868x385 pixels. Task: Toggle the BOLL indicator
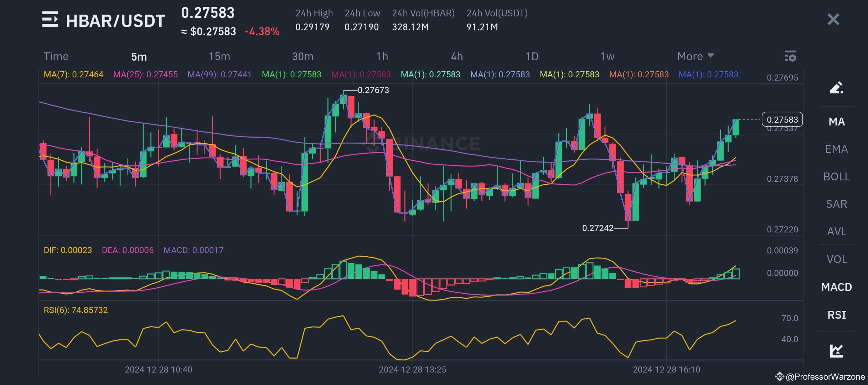click(836, 176)
